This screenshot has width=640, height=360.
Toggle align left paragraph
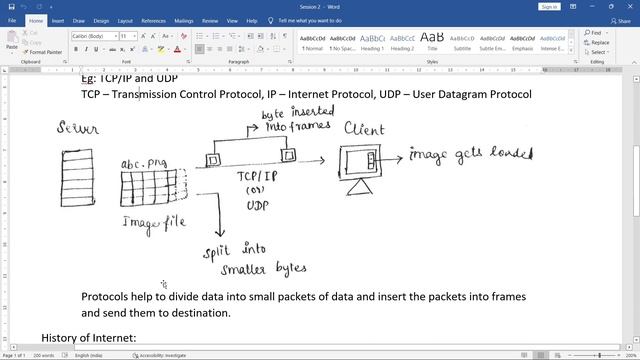199,49
